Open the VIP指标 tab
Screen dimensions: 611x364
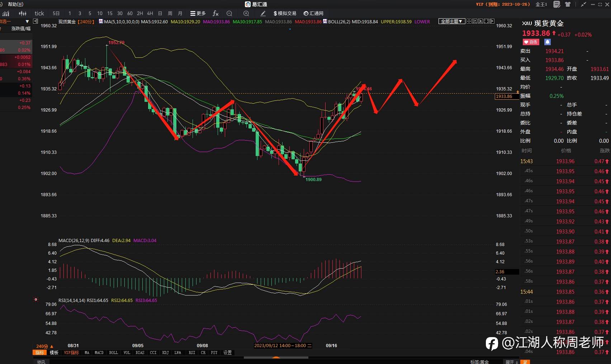pyautogui.click(x=71, y=353)
